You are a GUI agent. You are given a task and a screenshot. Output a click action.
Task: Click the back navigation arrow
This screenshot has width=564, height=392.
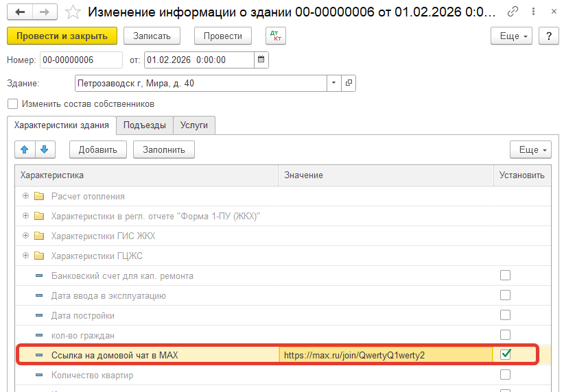21,12
